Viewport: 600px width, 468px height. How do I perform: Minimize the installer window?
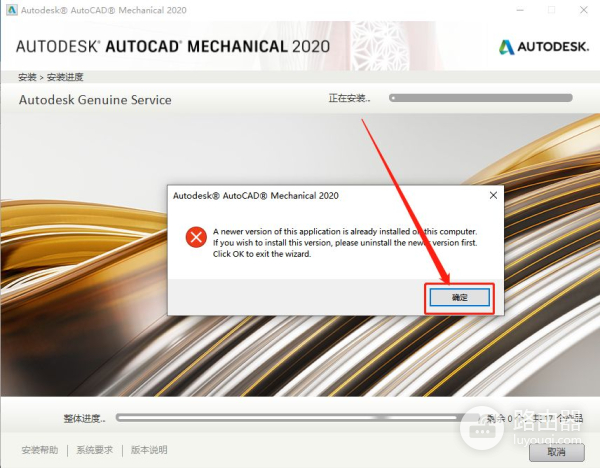[x=517, y=10]
